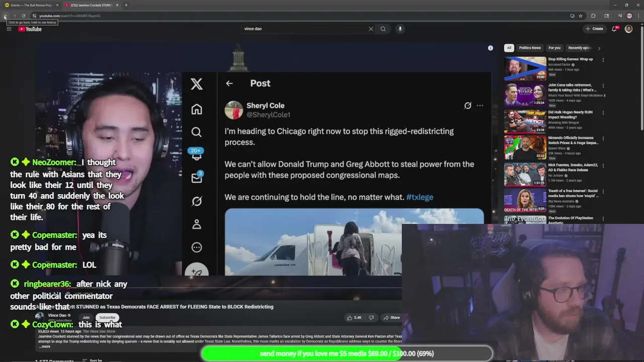Play the 'Death of a free internet' thumbnail

pyautogui.click(x=525, y=200)
